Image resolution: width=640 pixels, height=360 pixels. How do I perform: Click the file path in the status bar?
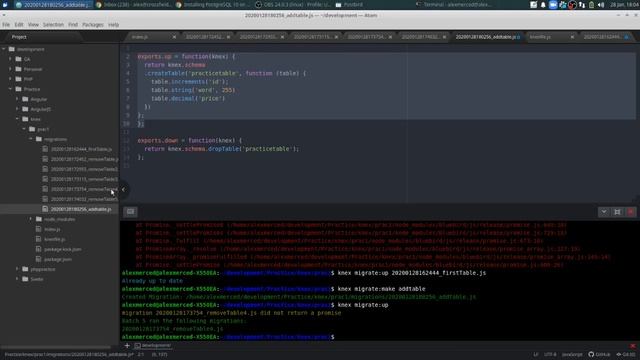coord(69,354)
